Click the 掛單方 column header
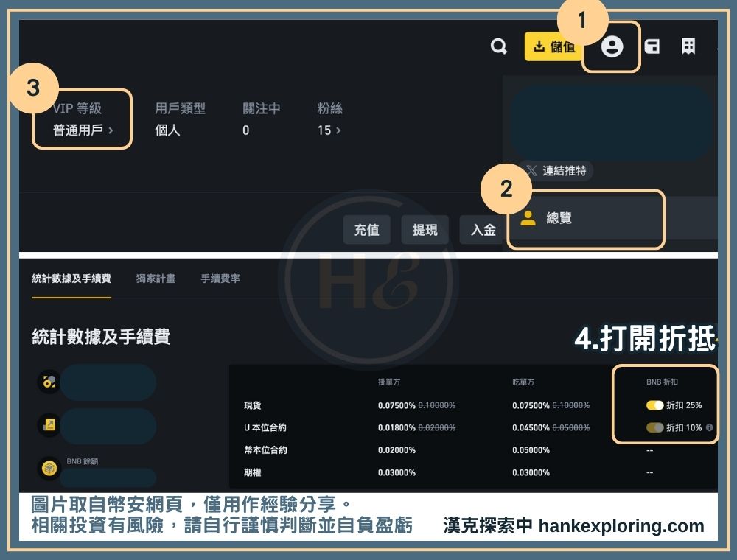The width and height of the screenshot is (737, 560). point(389,382)
